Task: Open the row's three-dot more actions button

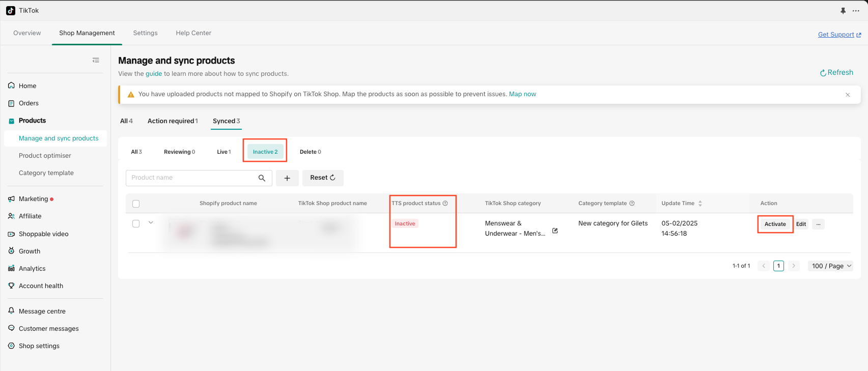Action: pos(818,224)
